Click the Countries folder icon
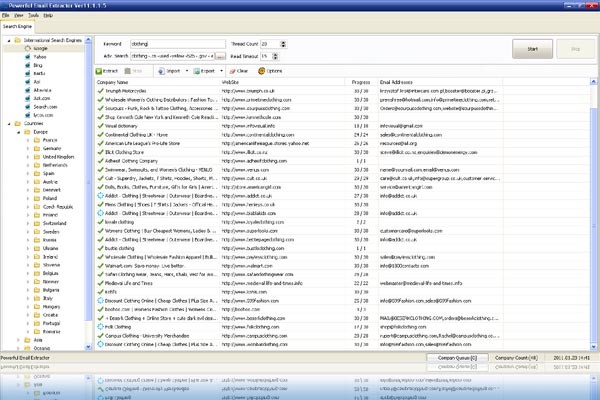The image size is (600, 400). (18, 123)
